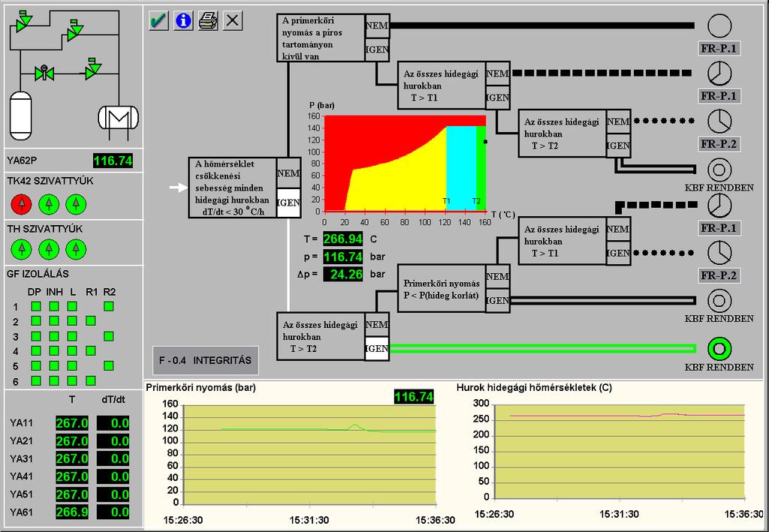769x532 pixels.
Task: Click the 'Hurok hidegági hőmérsékletek (C)' trend title
Action: coord(534,387)
